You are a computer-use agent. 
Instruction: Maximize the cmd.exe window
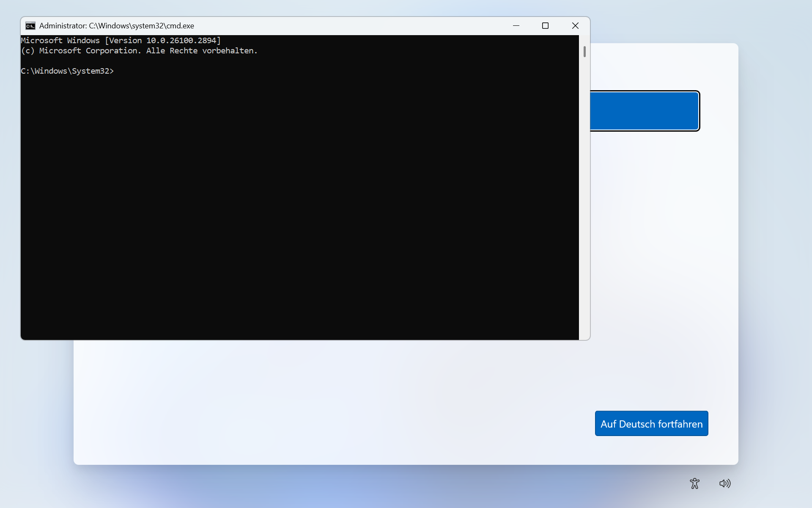(x=545, y=26)
